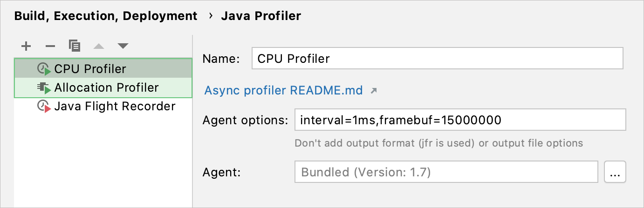
Task: Browse for agent with the ellipsis button
Action: 615,172
